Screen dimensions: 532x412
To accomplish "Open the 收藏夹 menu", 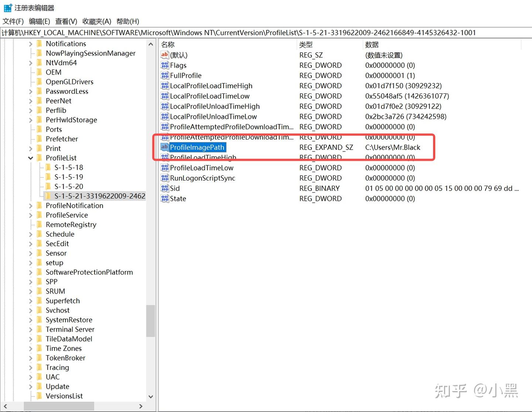I will 96,21.
